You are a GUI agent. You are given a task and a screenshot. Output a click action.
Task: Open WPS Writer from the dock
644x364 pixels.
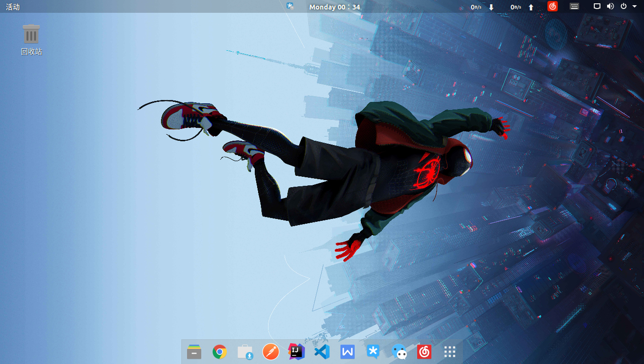tap(347, 352)
